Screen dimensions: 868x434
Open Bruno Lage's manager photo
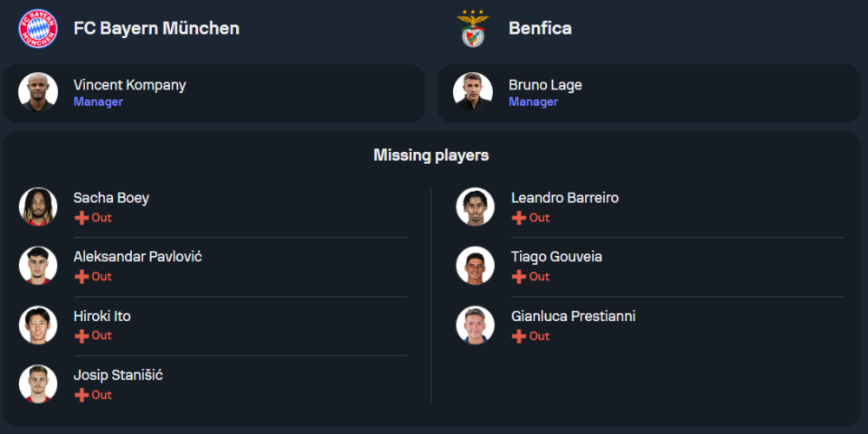pyautogui.click(x=473, y=92)
